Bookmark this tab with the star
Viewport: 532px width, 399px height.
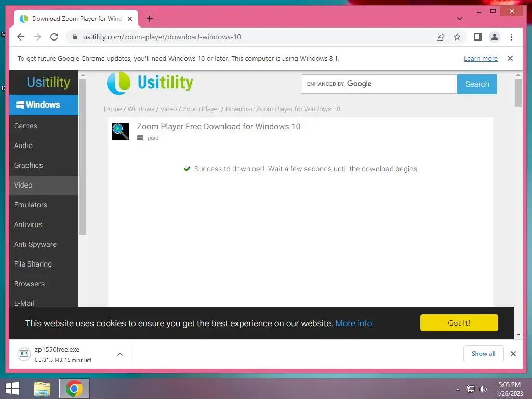click(x=457, y=37)
